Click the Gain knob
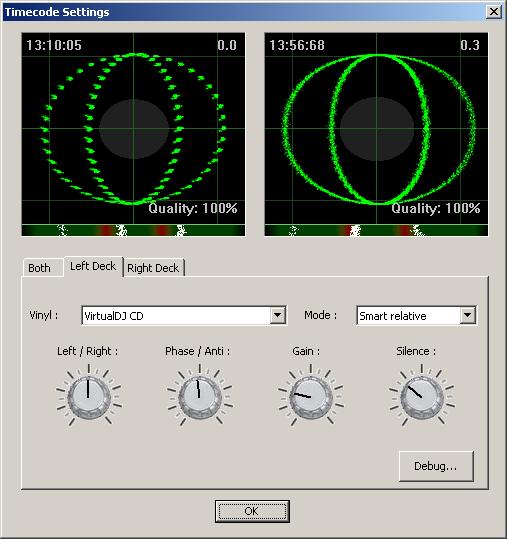 coord(311,398)
